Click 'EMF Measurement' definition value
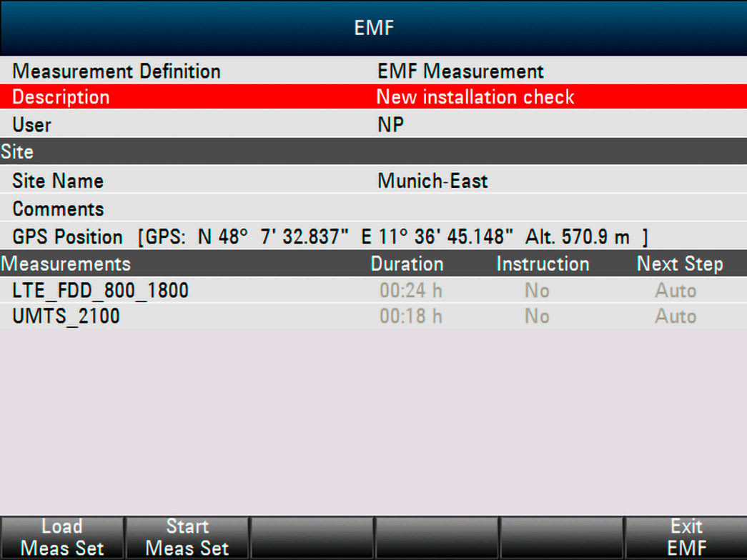The image size is (747, 560). tap(460, 71)
